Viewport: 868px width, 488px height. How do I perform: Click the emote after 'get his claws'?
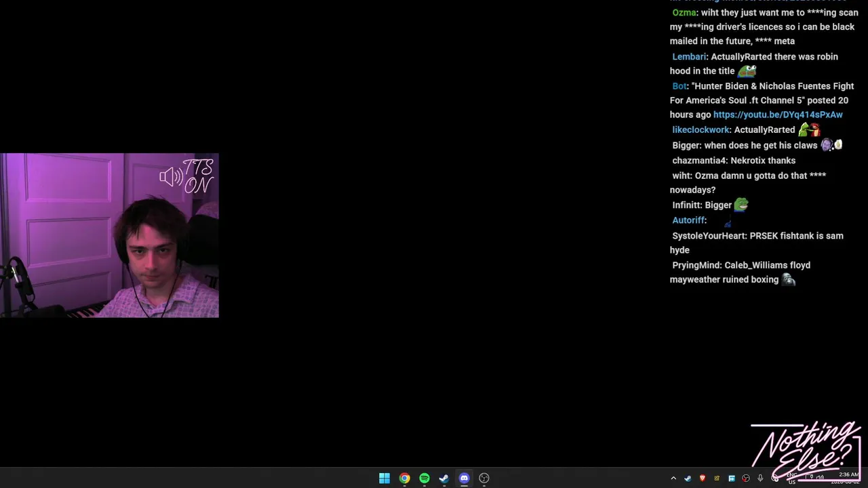tap(831, 144)
